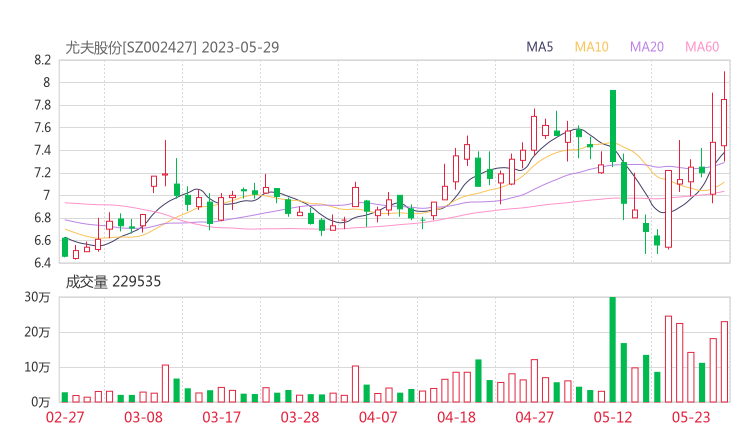Image resolution: width=740 pixels, height=440 pixels.
Task: Click the 0万 volume axis label
Action: point(41,402)
